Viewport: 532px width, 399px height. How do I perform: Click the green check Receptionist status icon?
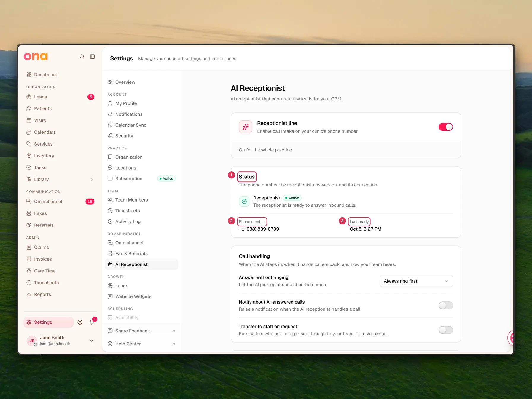244,202
